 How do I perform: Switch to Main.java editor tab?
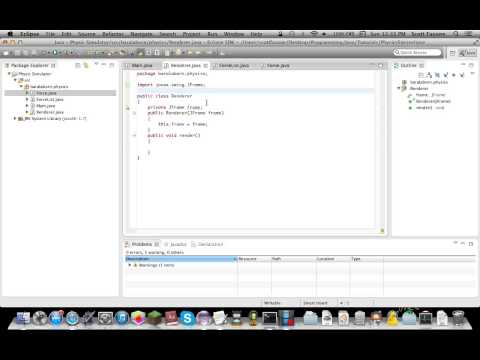pos(142,66)
